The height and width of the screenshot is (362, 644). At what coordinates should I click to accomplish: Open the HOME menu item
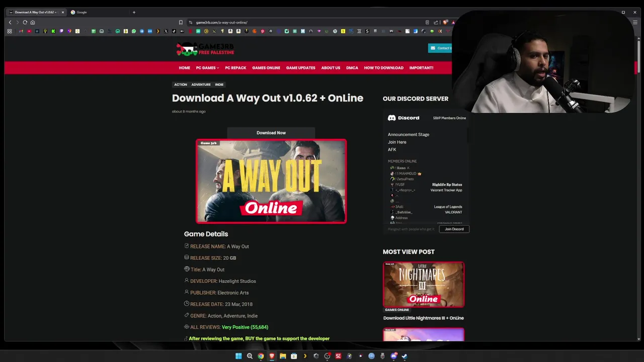pos(185,68)
